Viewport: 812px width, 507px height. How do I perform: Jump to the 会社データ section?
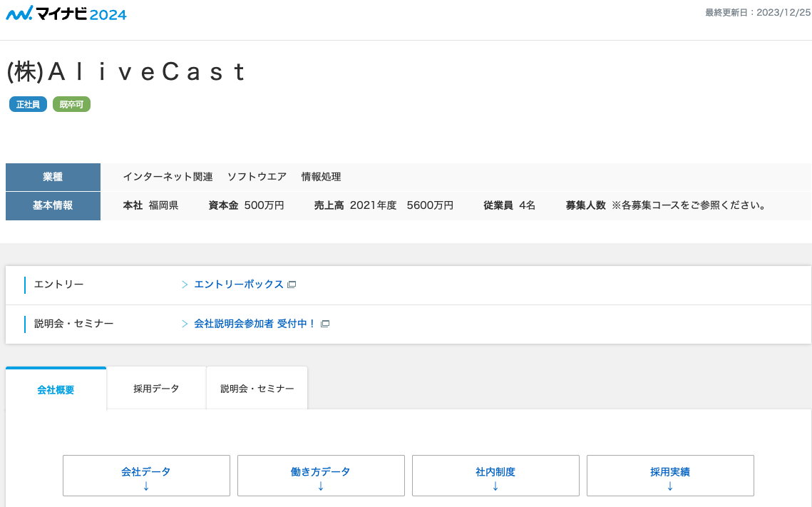coord(146,471)
